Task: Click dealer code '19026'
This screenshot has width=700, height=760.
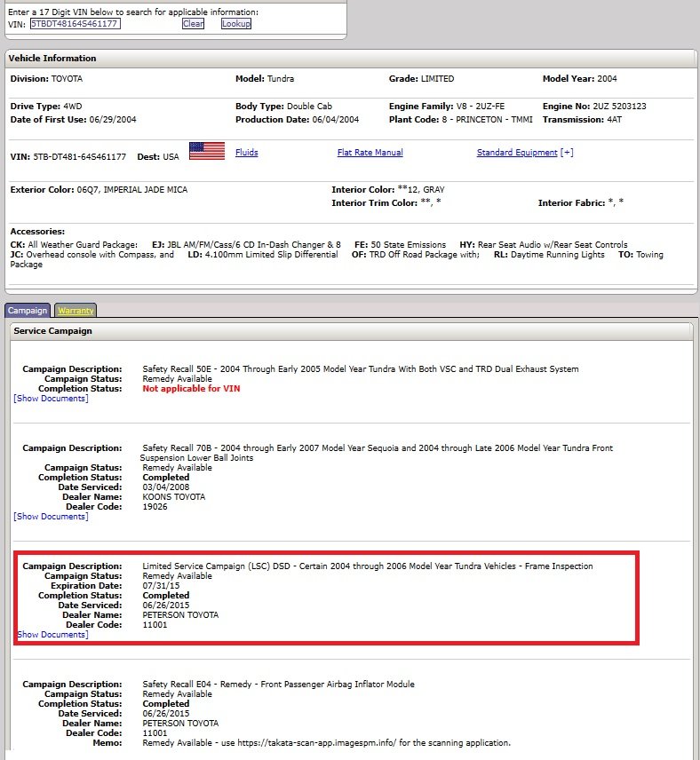Action: (155, 506)
